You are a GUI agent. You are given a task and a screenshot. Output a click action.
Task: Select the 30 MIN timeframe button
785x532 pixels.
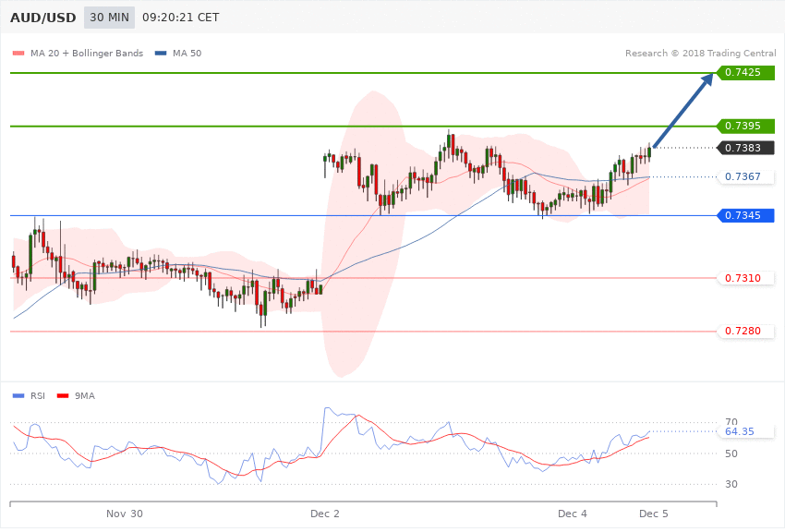click(109, 18)
